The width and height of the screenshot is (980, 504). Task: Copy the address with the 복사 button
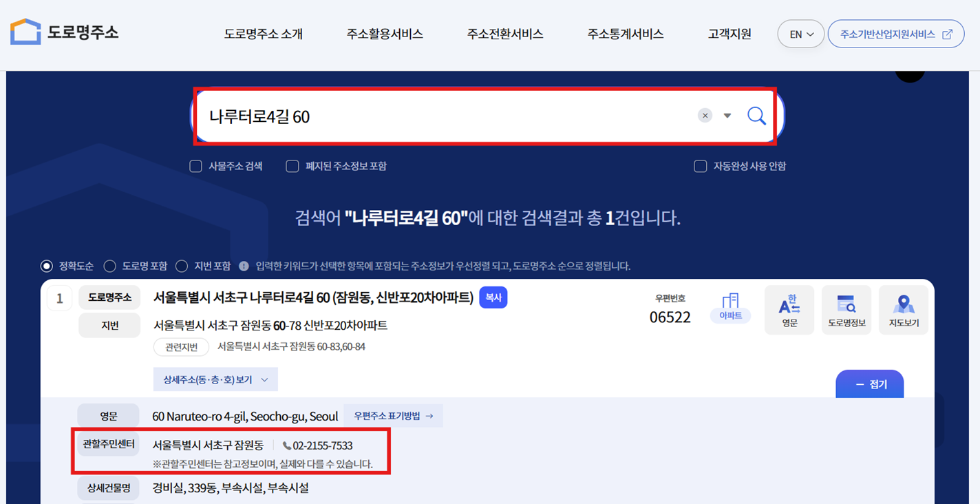[493, 297]
